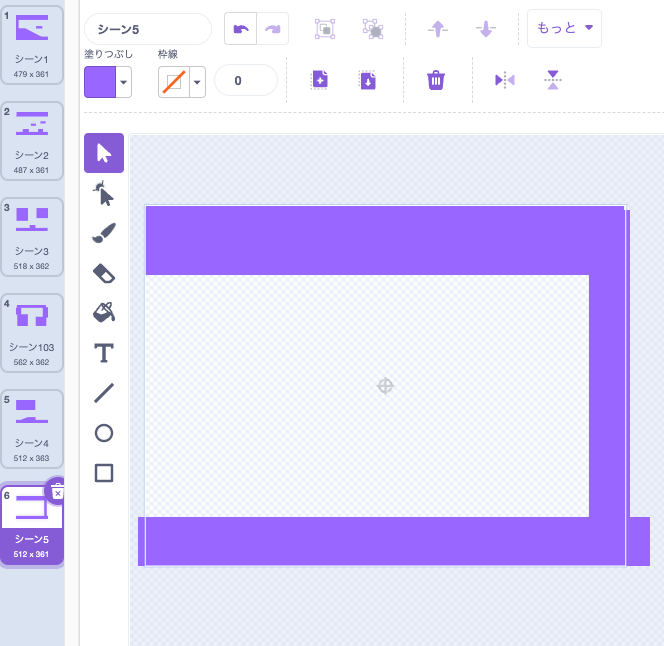This screenshot has width=664, height=646.
Task: Select costume thumbnail シーン4
Action: [x=32, y=429]
